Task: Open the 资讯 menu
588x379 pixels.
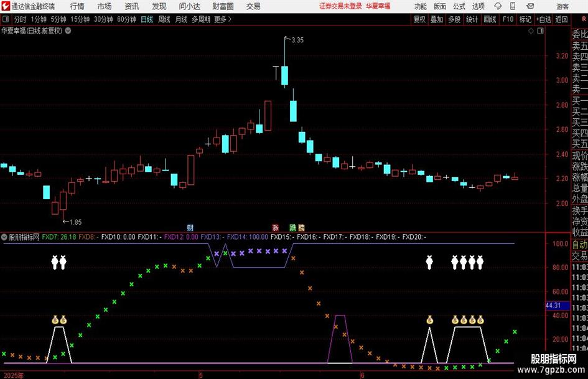Action: point(132,6)
